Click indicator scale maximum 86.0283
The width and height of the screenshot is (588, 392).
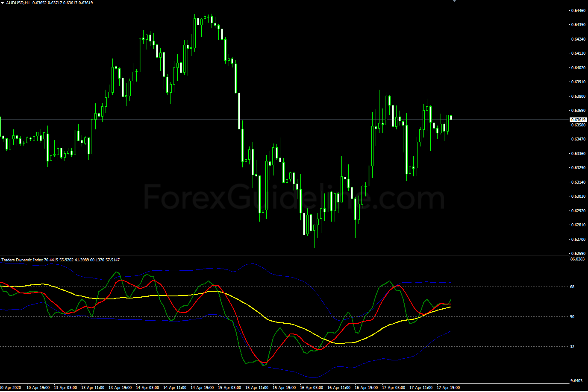(x=578, y=259)
